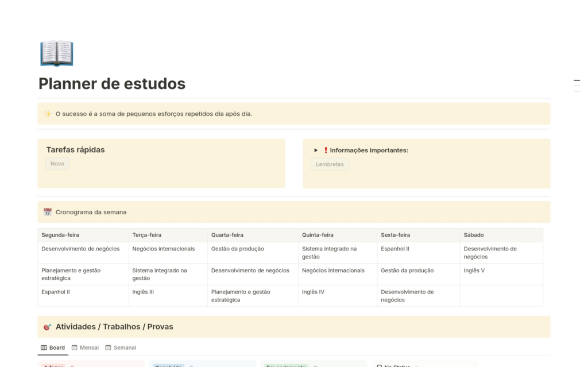Image resolution: width=588 pixels, height=367 pixels.
Task: Expand the Informações importantes toggle
Action: (x=316, y=150)
